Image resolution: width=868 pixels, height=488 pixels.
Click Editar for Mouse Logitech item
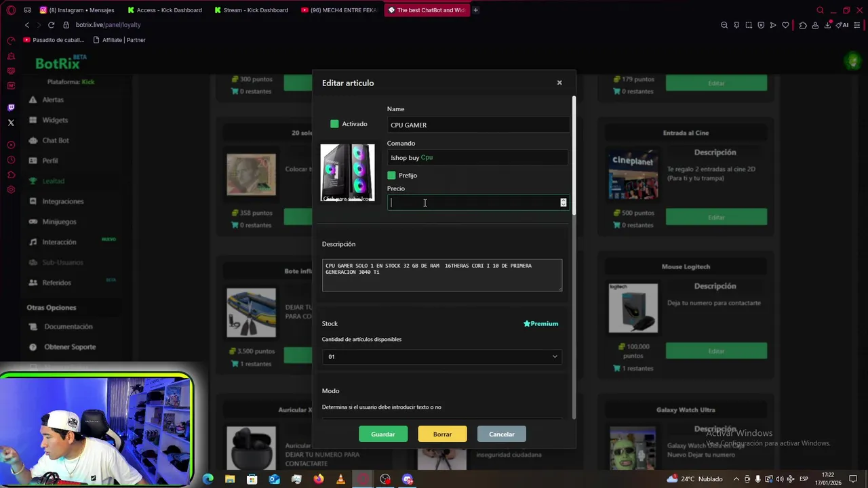point(716,351)
